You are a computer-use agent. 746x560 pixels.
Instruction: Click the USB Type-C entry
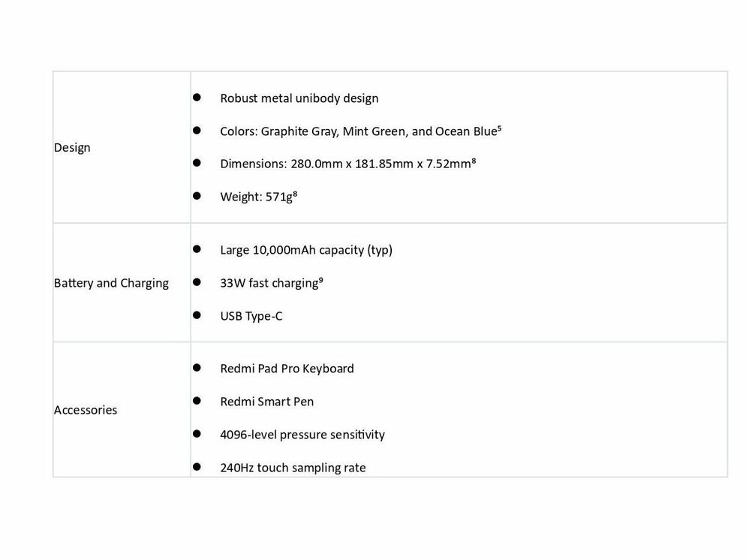[251, 316]
